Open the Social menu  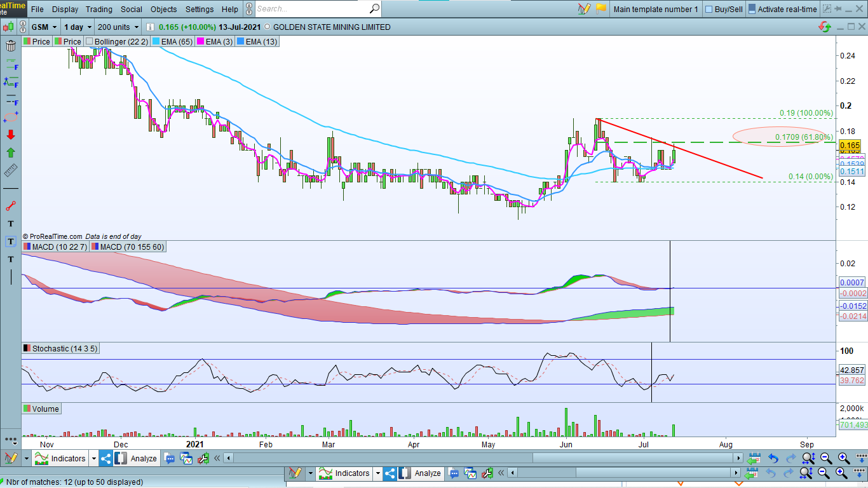pyautogui.click(x=132, y=9)
